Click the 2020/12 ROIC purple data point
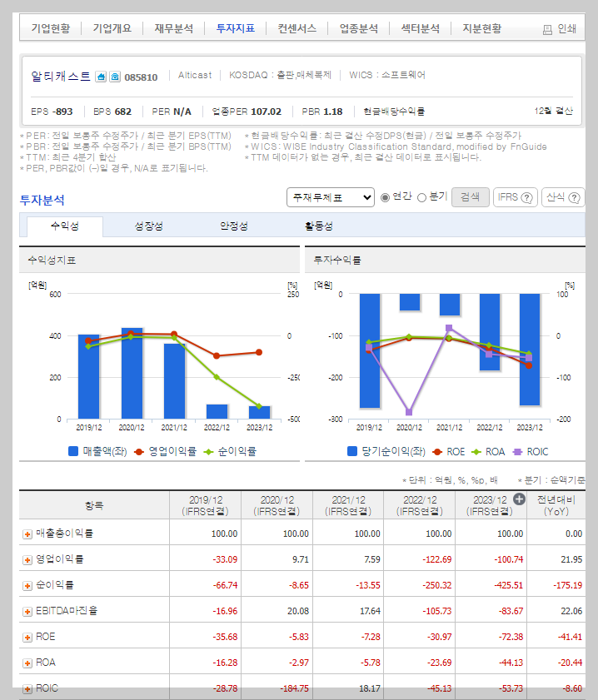Viewport: 598px width, 700px height. (x=409, y=412)
